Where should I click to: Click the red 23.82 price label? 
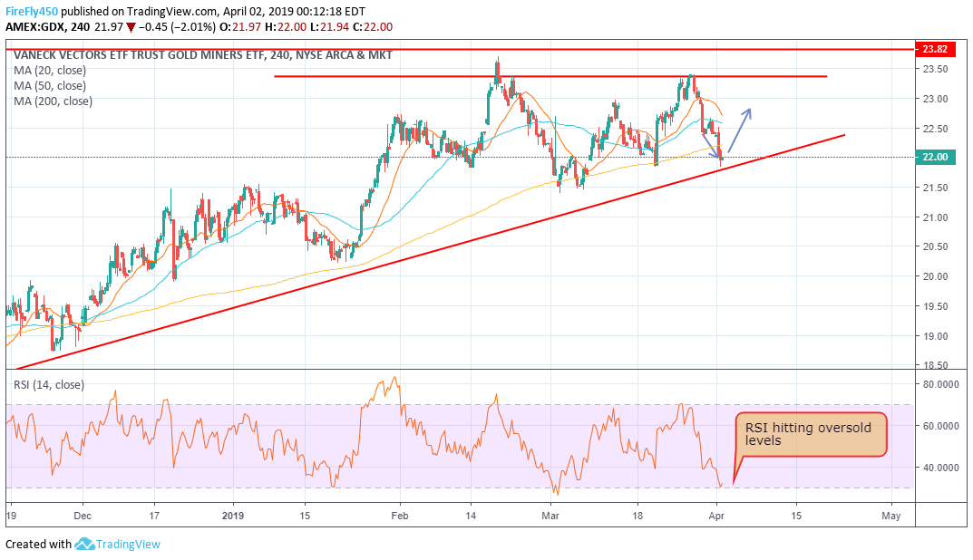tap(935, 49)
